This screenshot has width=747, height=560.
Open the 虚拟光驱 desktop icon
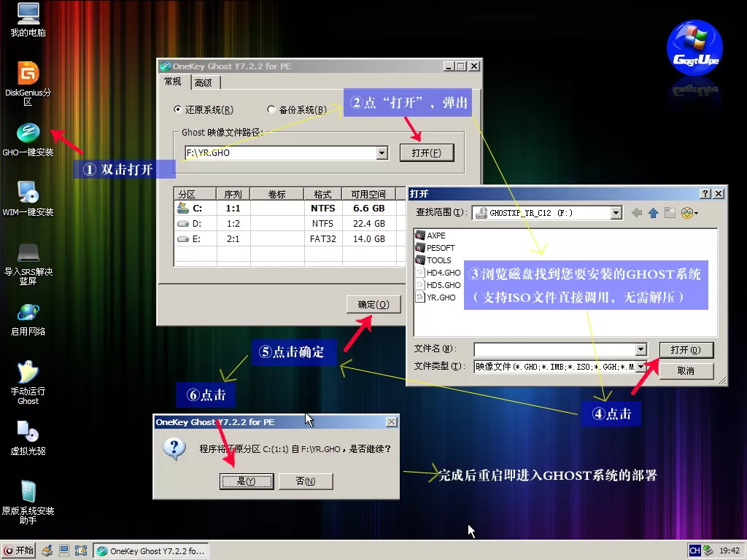pos(28,432)
